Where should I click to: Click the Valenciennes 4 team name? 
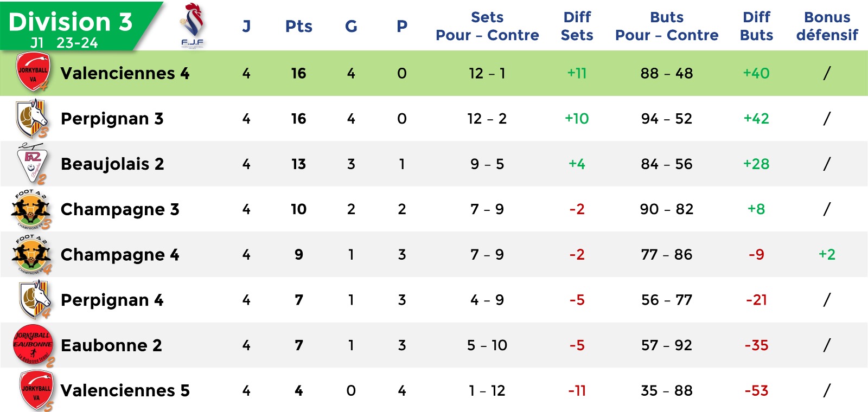(125, 73)
